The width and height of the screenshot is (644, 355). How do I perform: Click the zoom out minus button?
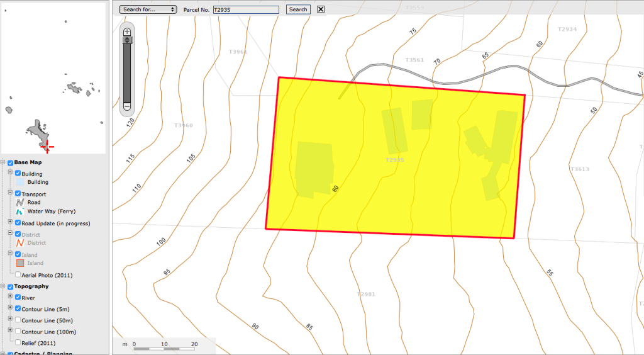click(x=127, y=107)
